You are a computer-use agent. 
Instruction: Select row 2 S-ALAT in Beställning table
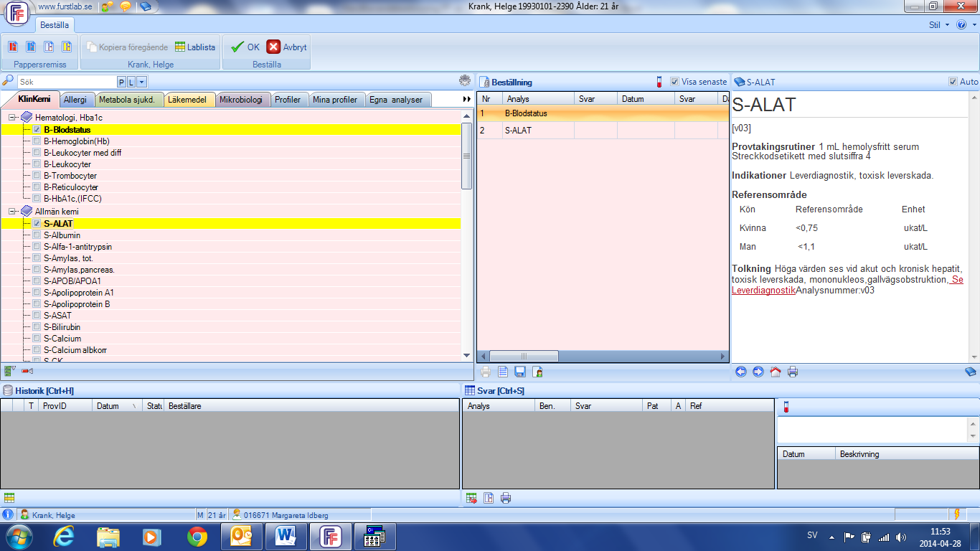click(x=603, y=131)
